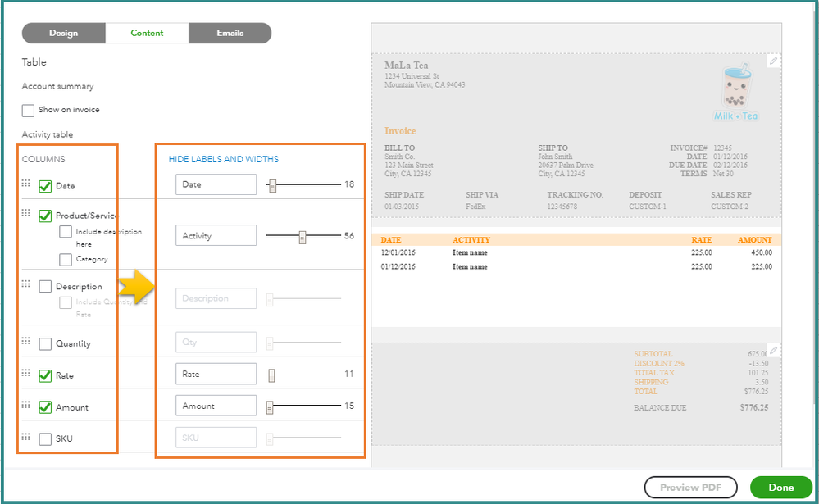Uncheck the Rate column checkbox
This screenshot has height=504, width=819.
click(45, 375)
